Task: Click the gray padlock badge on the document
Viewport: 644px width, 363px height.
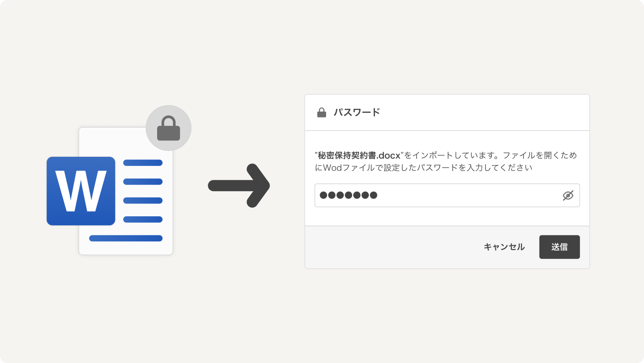Action: click(169, 128)
